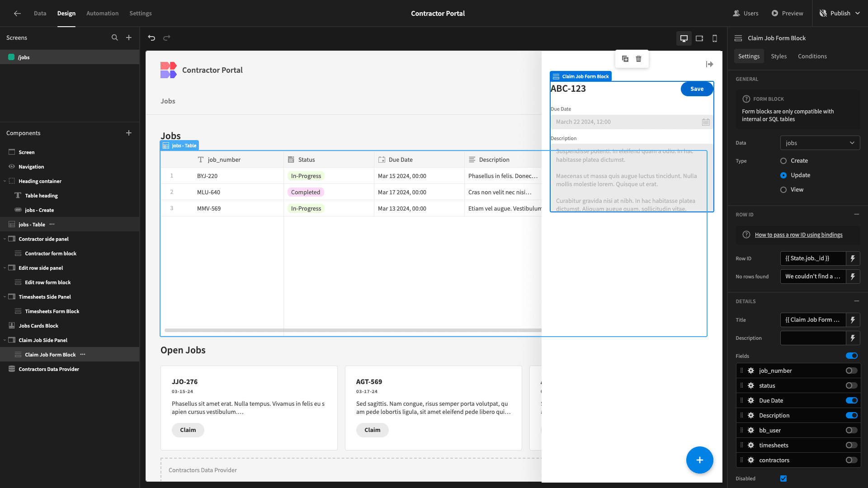Screen dimensions: 868x488
Task: Disable the Due Date field toggle
Action: [852, 400]
